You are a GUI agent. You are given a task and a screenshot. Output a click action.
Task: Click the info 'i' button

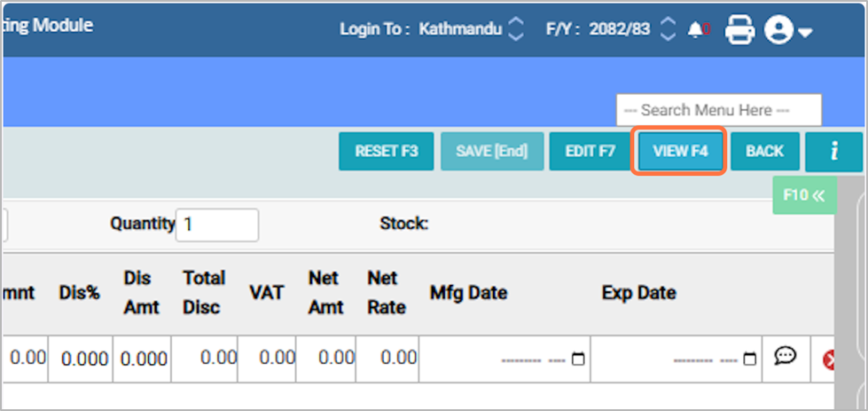833,152
